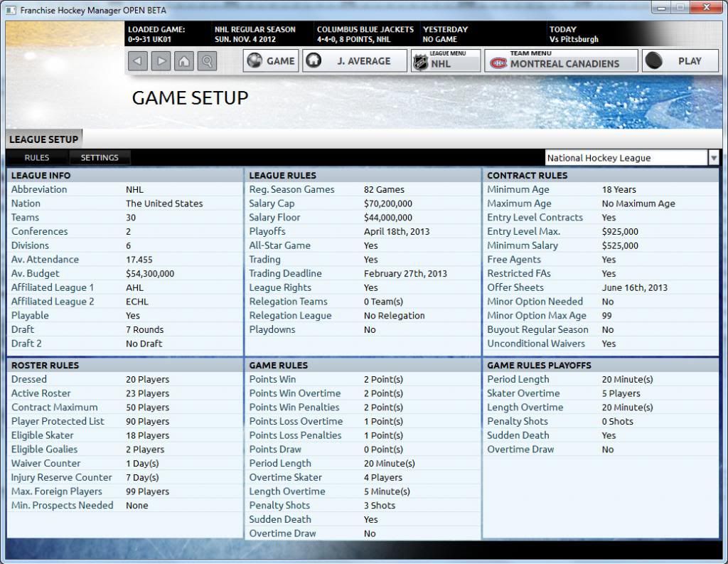Viewport: 728px width, 564px height.
Task: Click the Minimum Age value 18 Years
Action: coord(619,190)
